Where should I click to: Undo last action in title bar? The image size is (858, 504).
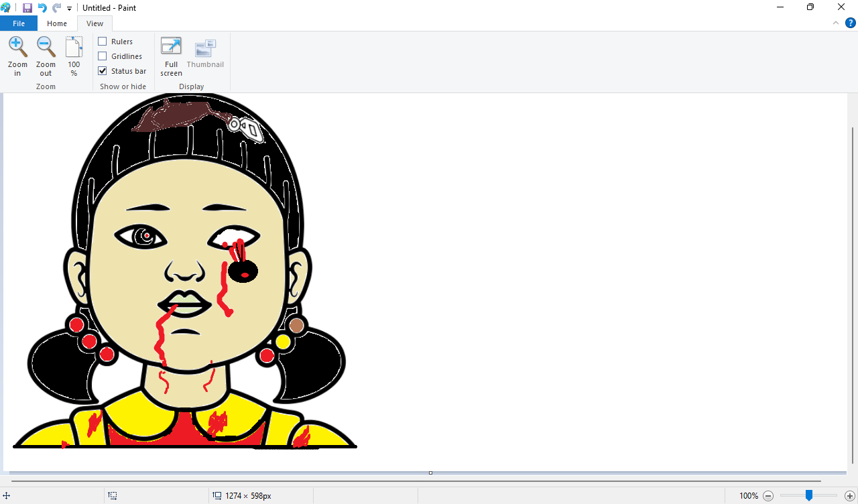[x=42, y=8]
